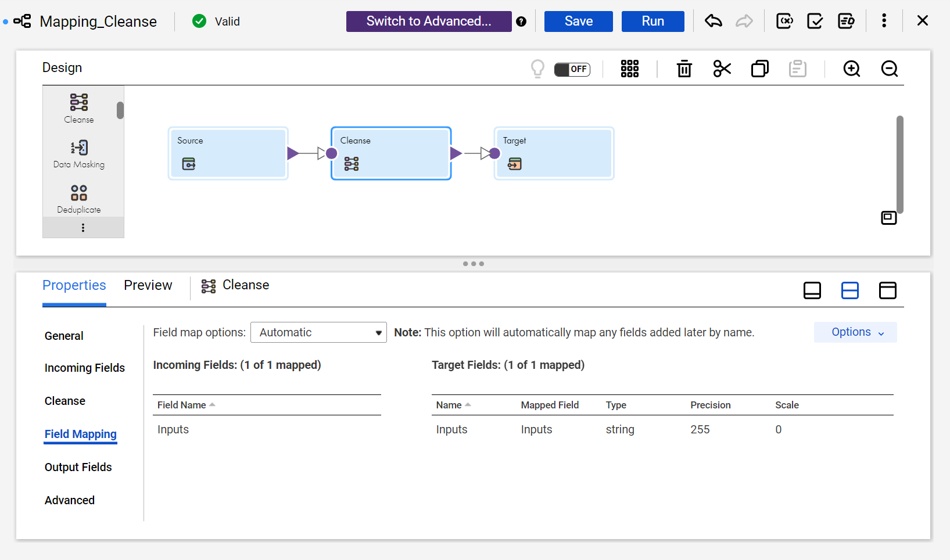
Task: Open help for Switch to Advanced
Action: pos(521,21)
